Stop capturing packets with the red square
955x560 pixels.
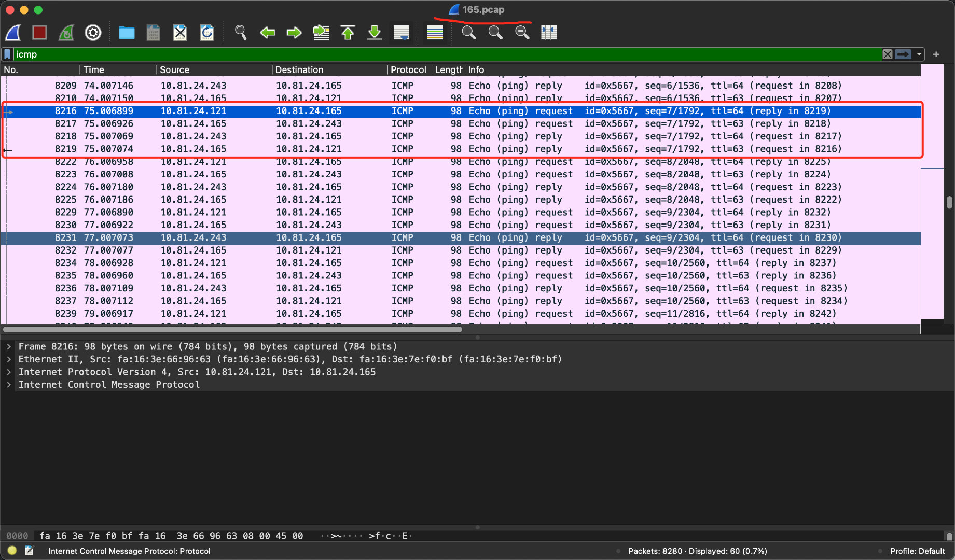click(x=40, y=33)
